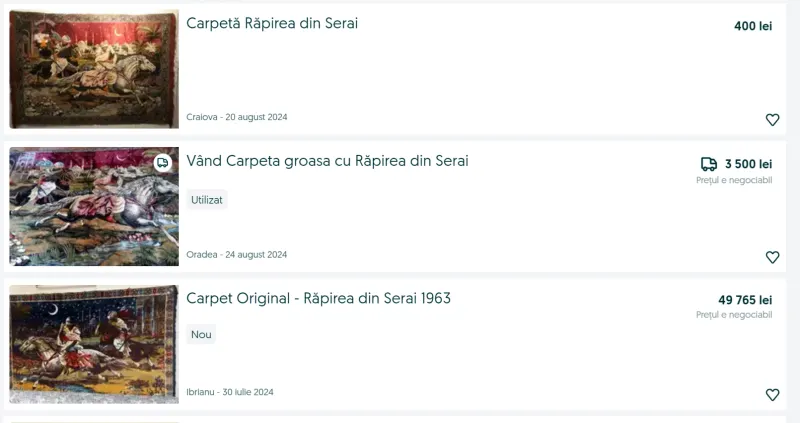Screen dimensions: 800x423
Task: Click Oradea - 24 august 2024 location text
Action: pos(237,255)
